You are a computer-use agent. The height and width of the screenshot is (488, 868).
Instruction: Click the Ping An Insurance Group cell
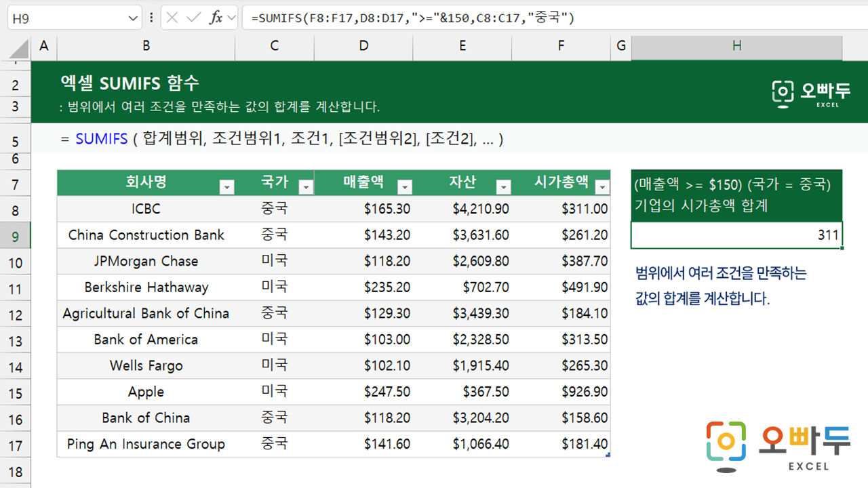146,444
